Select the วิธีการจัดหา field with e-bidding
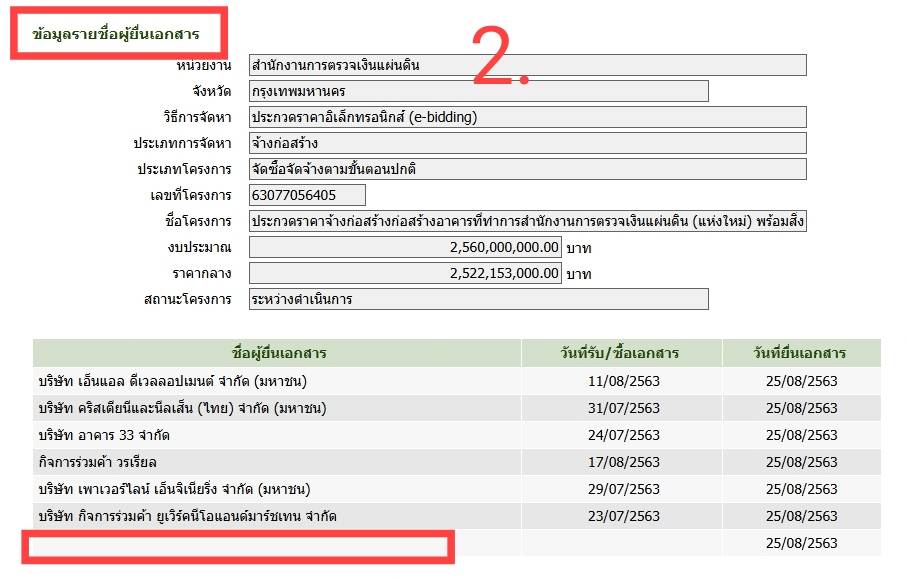The width and height of the screenshot is (908, 580). point(528,117)
